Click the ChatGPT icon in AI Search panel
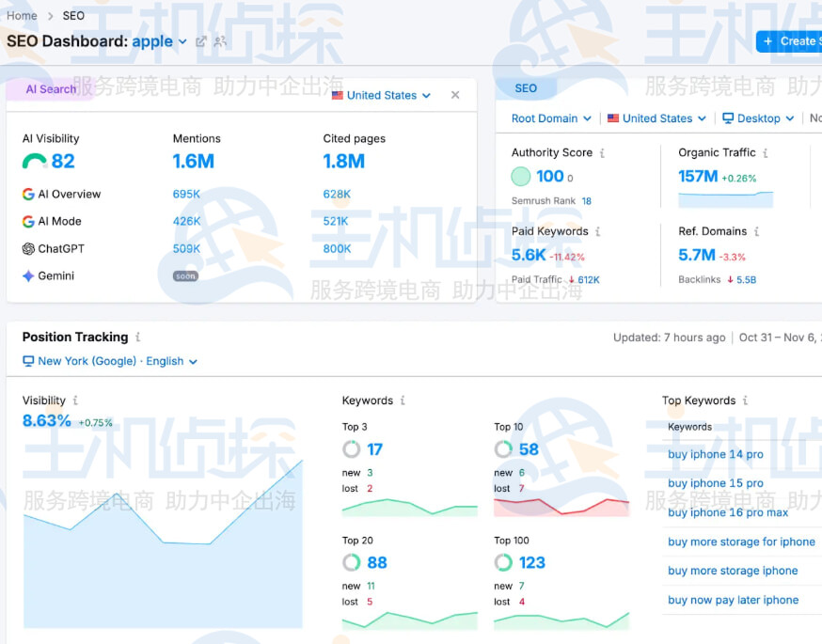 tap(26, 248)
